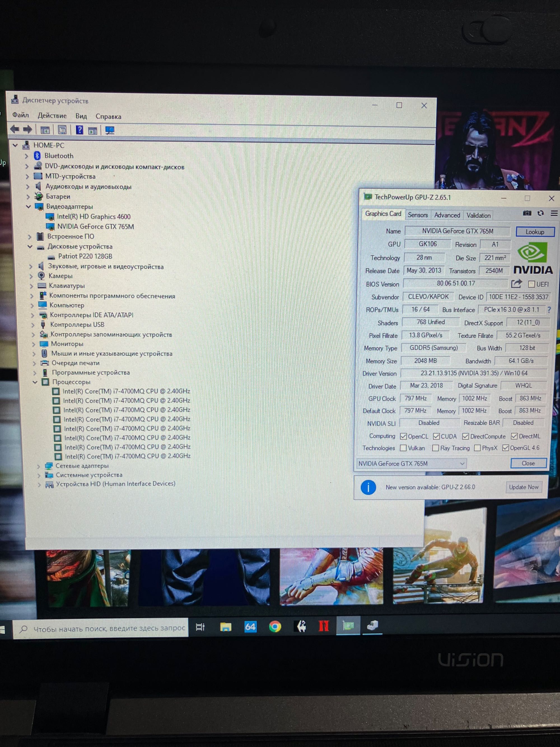The height and width of the screenshot is (747, 560).
Task: Toggle the OpenGL 4.6 checkbox
Action: click(x=505, y=448)
